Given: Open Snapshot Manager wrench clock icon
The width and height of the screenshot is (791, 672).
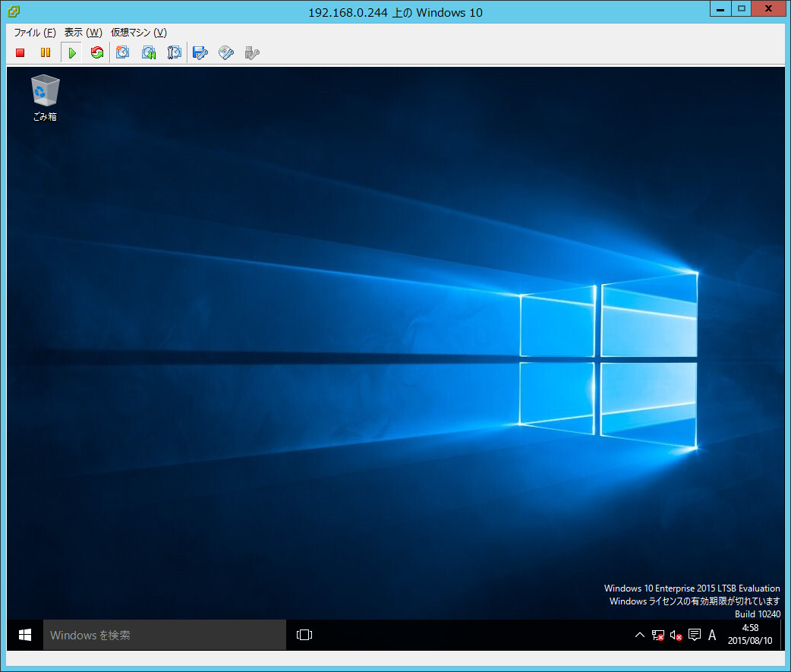Looking at the screenshot, I should click(x=175, y=52).
